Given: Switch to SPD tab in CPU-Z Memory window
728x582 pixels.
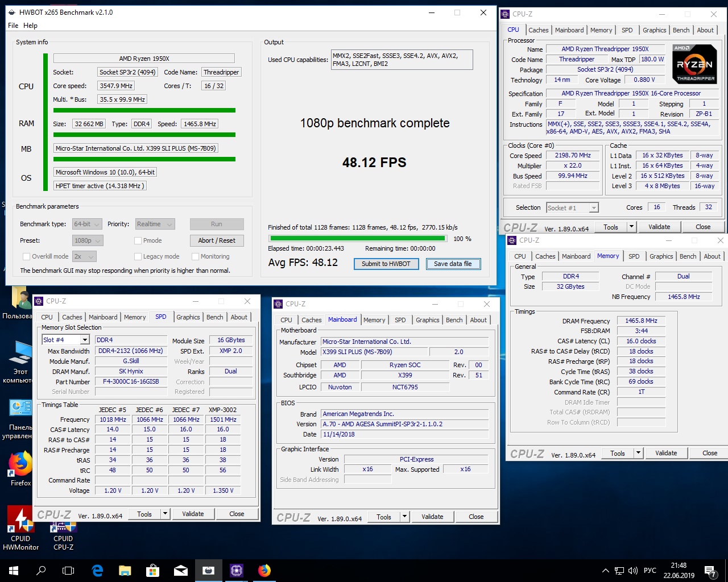Looking at the screenshot, I should (634, 256).
